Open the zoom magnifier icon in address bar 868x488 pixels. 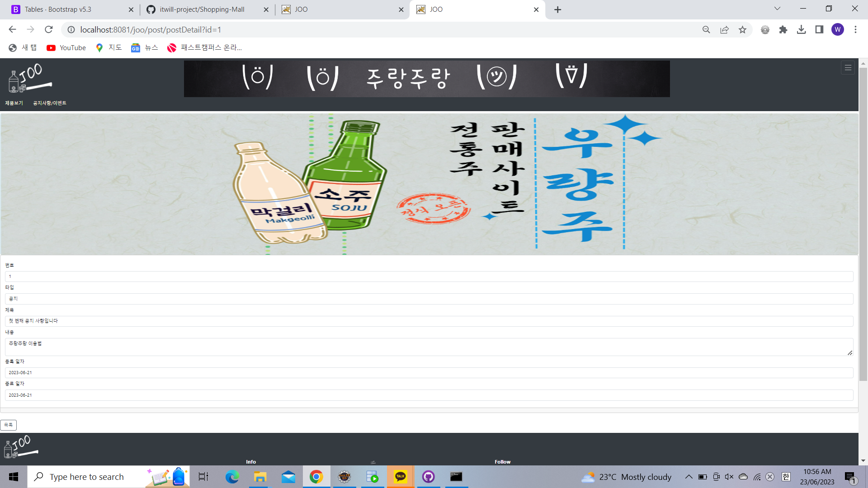point(706,30)
